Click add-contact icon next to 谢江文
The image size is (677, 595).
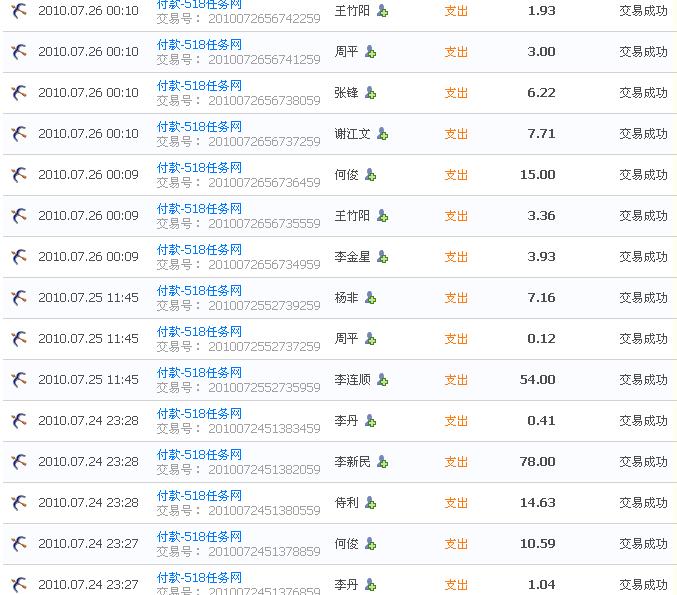tap(382, 134)
